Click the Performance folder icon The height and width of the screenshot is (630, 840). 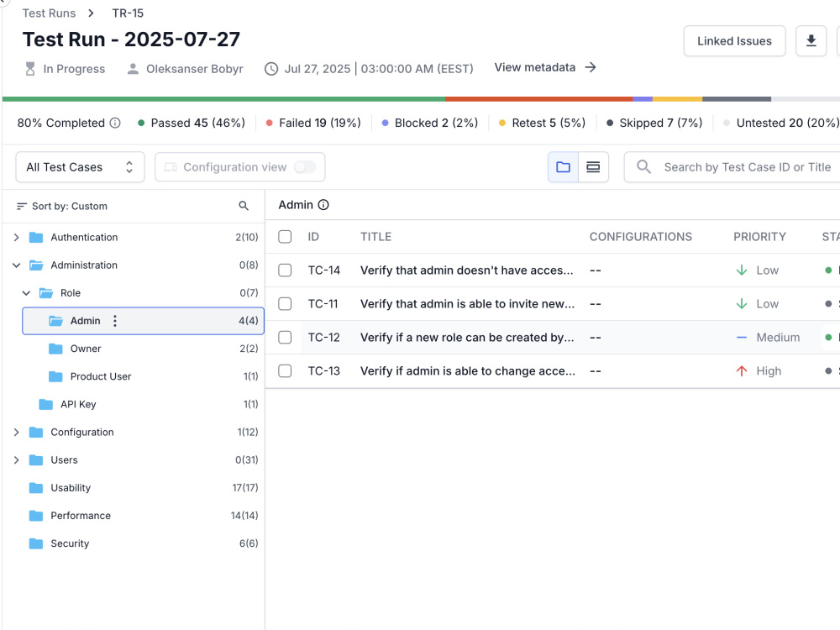click(x=36, y=516)
